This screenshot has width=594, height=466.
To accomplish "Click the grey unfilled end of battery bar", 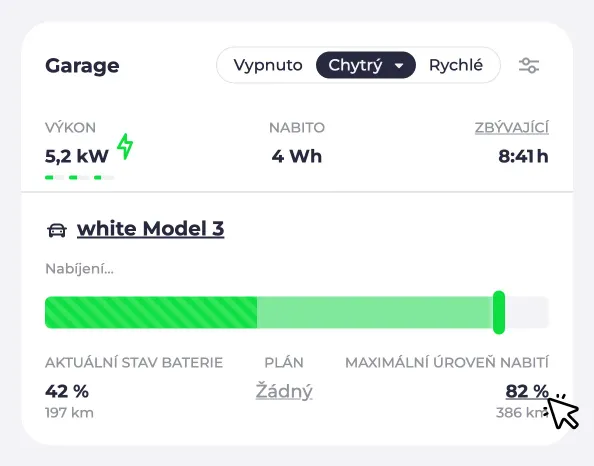I will pos(527,312).
